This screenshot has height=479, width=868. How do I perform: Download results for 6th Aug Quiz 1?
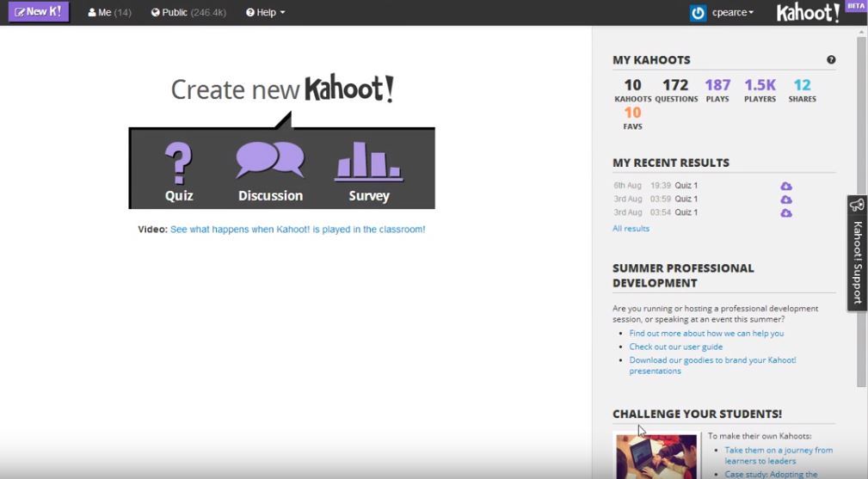(x=786, y=186)
